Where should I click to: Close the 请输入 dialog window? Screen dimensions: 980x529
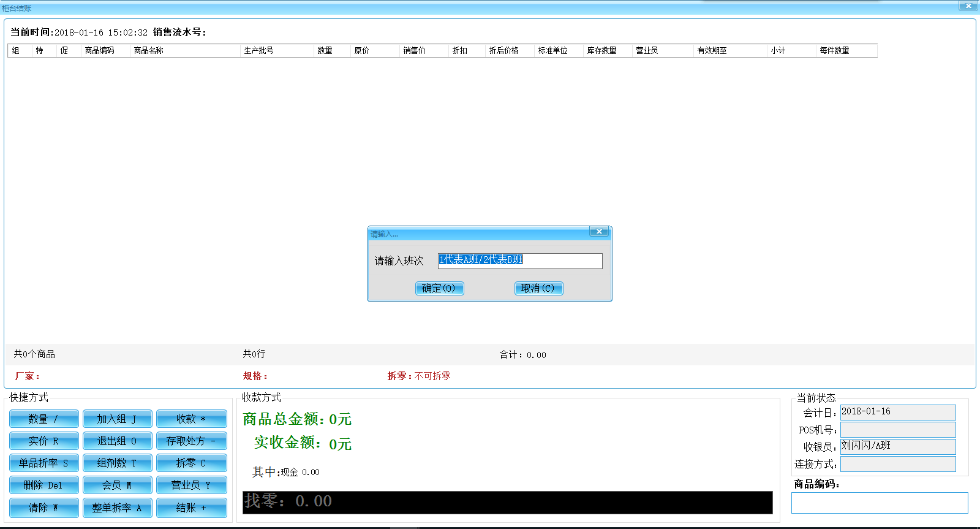[x=598, y=232]
